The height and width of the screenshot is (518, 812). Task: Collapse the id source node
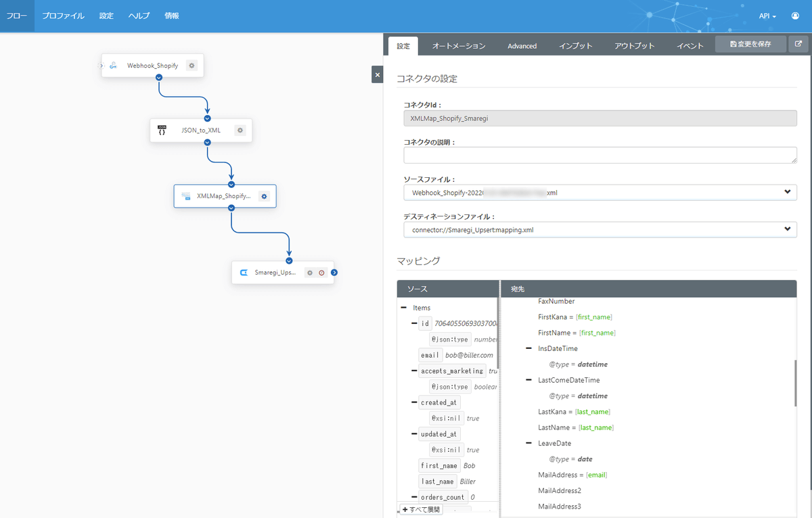[x=415, y=323]
